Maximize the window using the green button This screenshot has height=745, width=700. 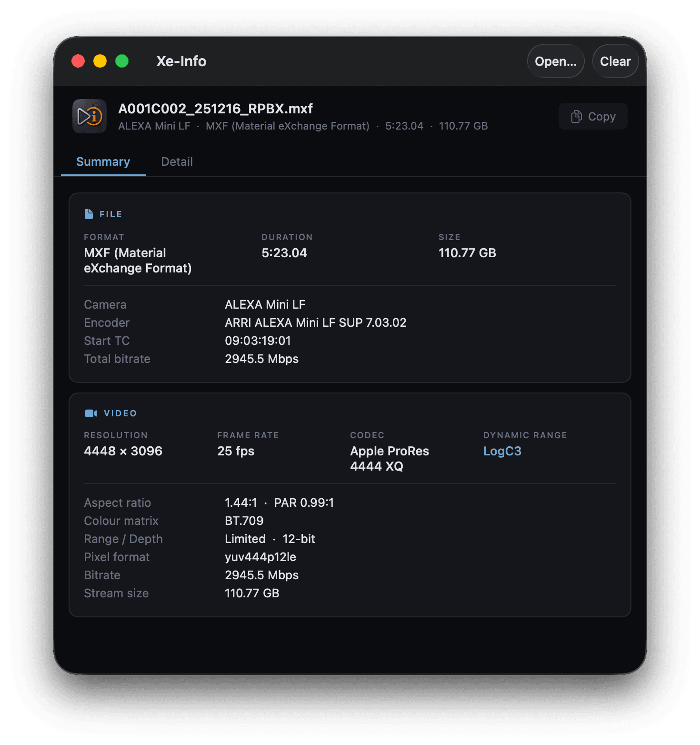point(122,61)
